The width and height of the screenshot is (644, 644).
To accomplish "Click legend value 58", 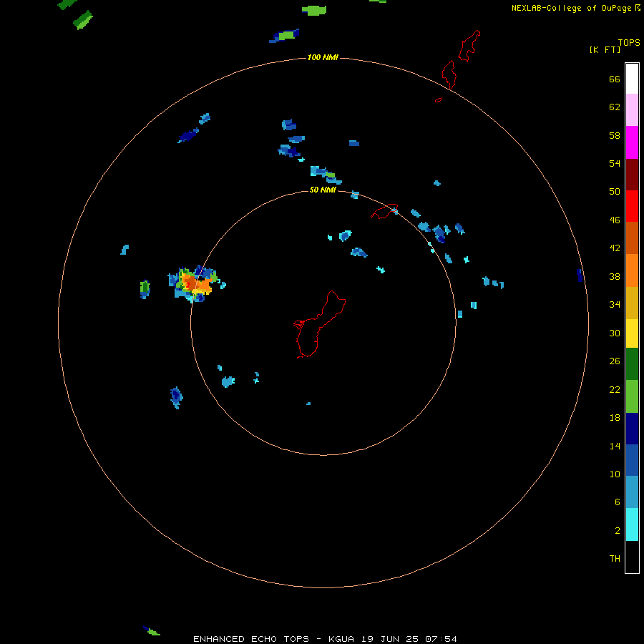I will click(615, 135).
